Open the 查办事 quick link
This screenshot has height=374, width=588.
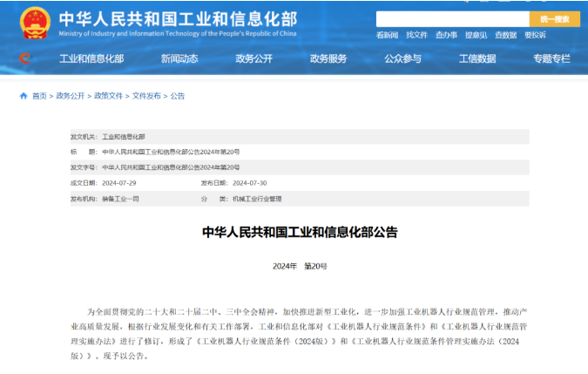click(x=446, y=35)
